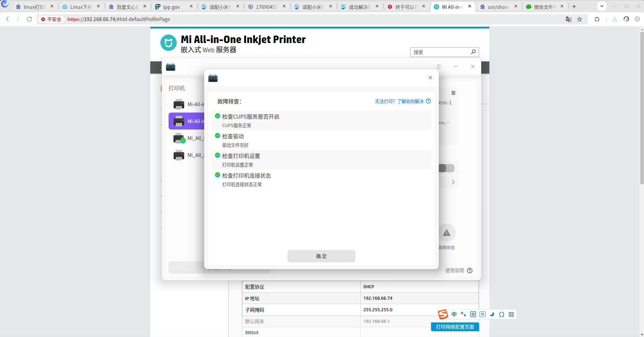Open the browser extensions puzzle icon

(597, 19)
